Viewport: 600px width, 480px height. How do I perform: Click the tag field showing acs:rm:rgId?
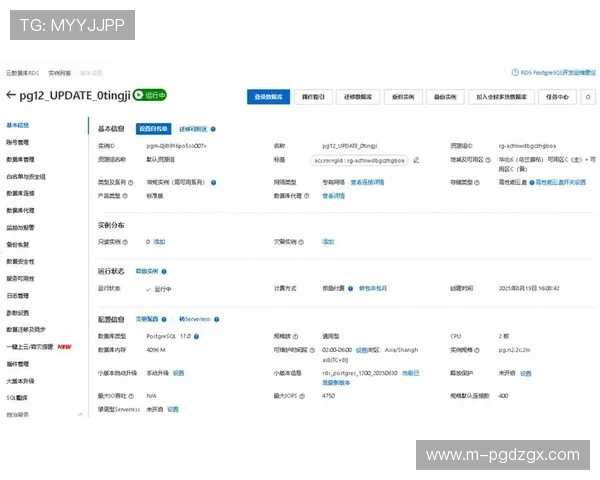click(x=358, y=159)
